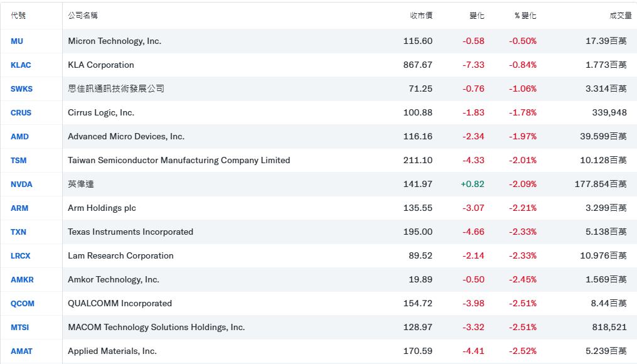The height and width of the screenshot is (364, 637).
Task: Select the TXN ticker link
Action: point(18,232)
